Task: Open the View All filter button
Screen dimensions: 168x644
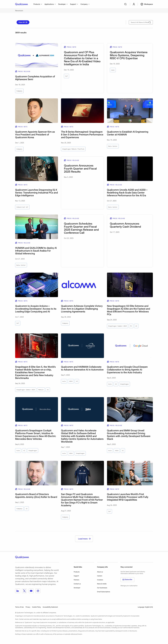Action: click(23, 22)
